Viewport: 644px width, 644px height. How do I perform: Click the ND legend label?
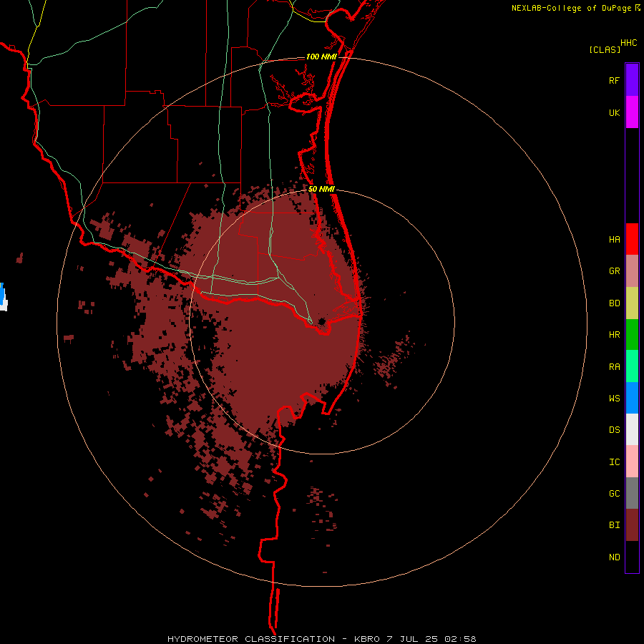(x=615, y=557)
